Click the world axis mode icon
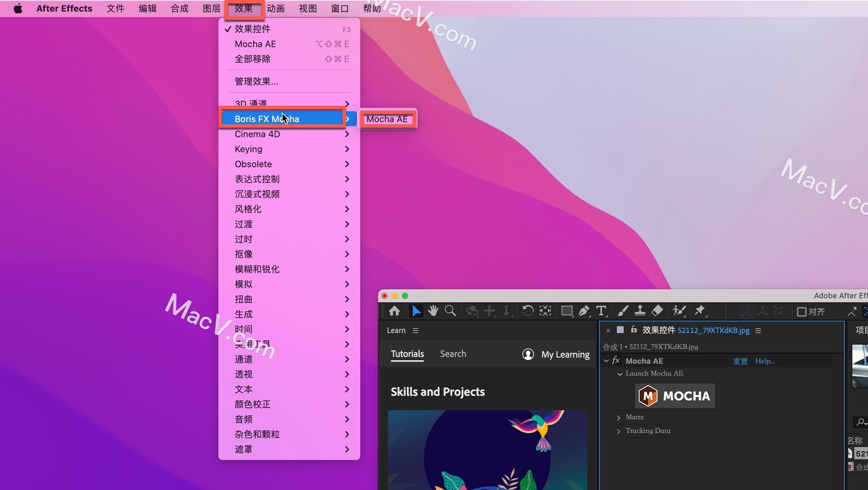Viewport: 868px width, 490px height. (x=763, y=311)
